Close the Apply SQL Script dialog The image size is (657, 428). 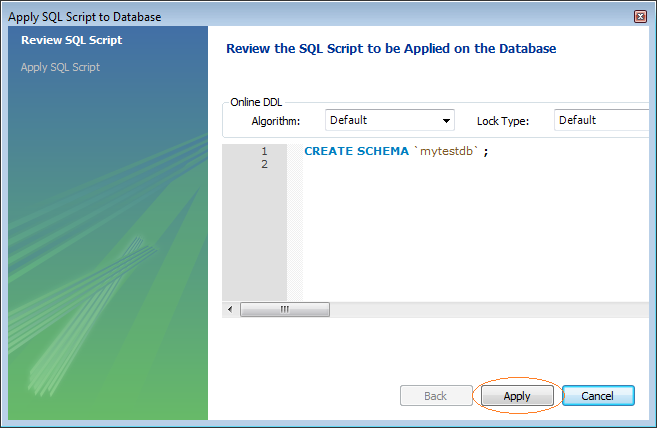pyautogui.click(x=640, y=16)
